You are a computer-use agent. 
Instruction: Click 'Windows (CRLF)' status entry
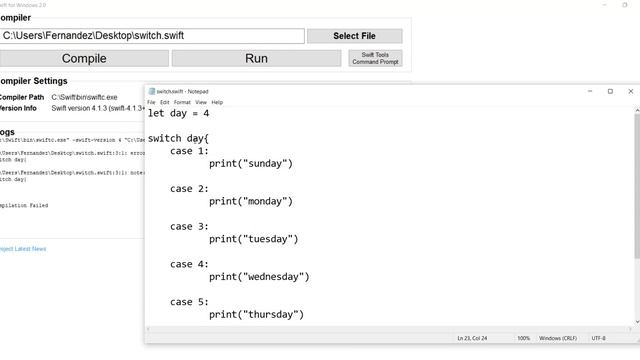point(558,338)
